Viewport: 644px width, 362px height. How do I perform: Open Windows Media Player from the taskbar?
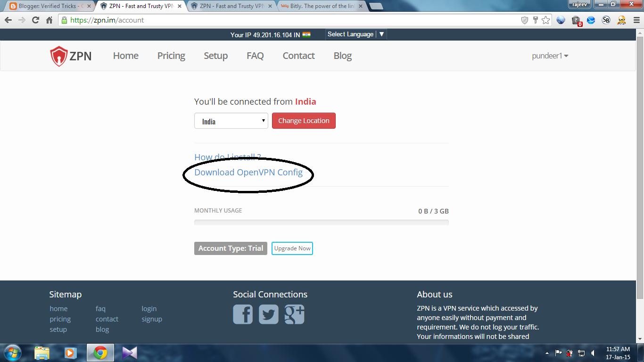[71, 353]
